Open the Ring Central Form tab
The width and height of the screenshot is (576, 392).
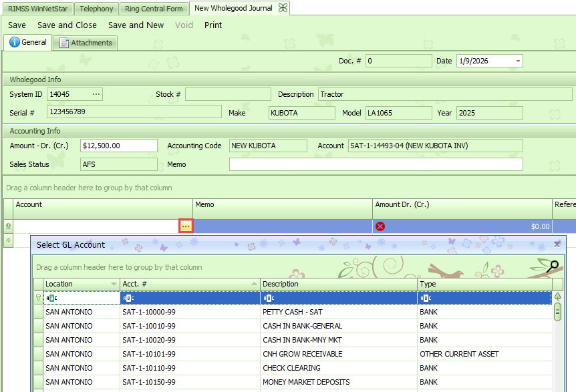(x=154, y=9)
